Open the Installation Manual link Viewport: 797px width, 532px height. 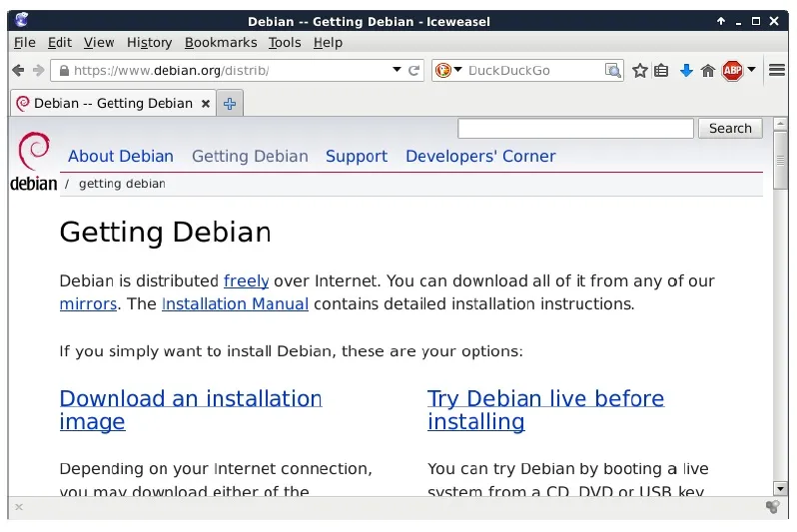[x=235, y=303]
